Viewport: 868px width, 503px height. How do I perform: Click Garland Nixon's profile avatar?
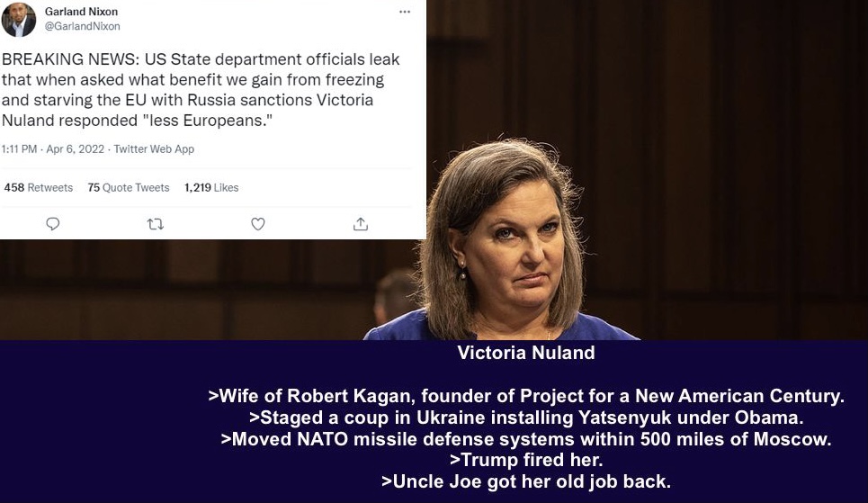(19, 20)
